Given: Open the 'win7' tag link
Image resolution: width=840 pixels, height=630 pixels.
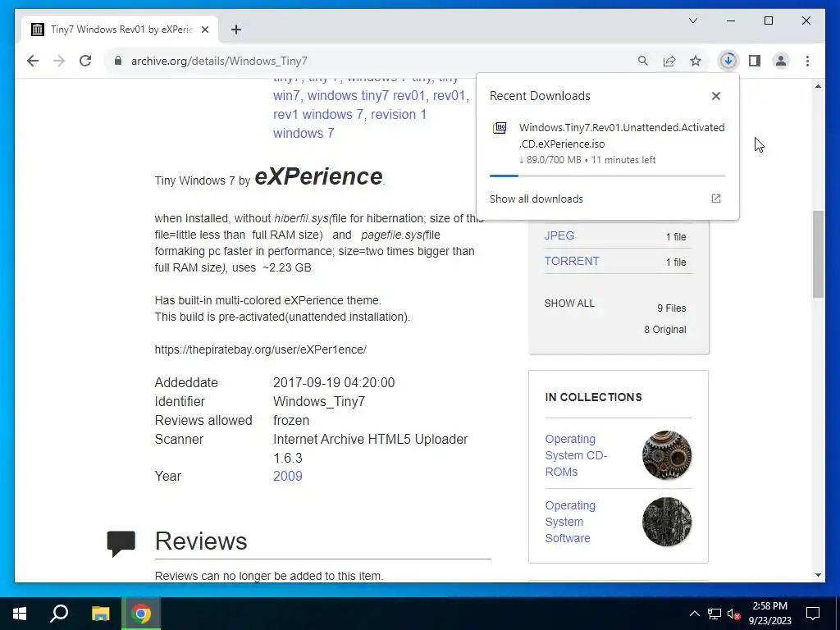Looking at the screenshot, I should coord(288,96).
